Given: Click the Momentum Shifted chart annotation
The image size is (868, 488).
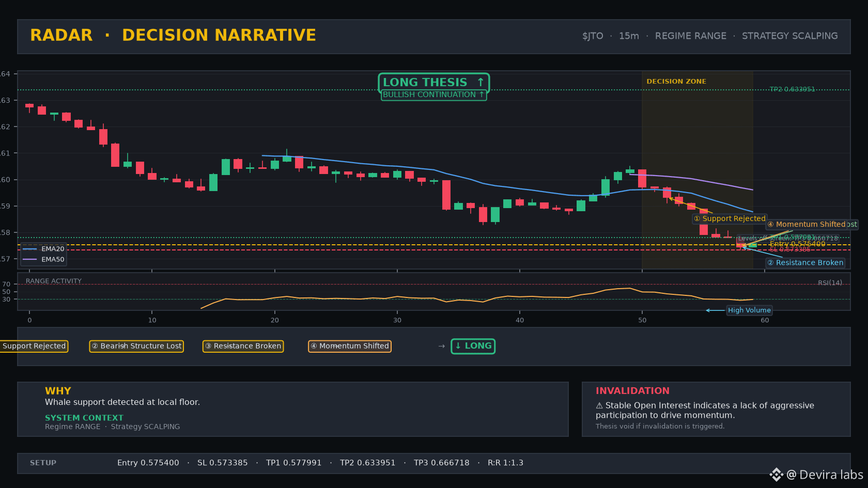Looking at the screenshot, I should [811, 224].
